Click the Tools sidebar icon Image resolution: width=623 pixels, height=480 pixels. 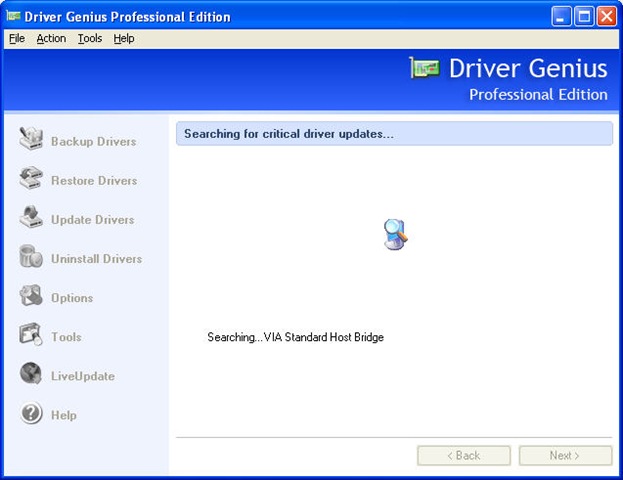coord(31,334)
